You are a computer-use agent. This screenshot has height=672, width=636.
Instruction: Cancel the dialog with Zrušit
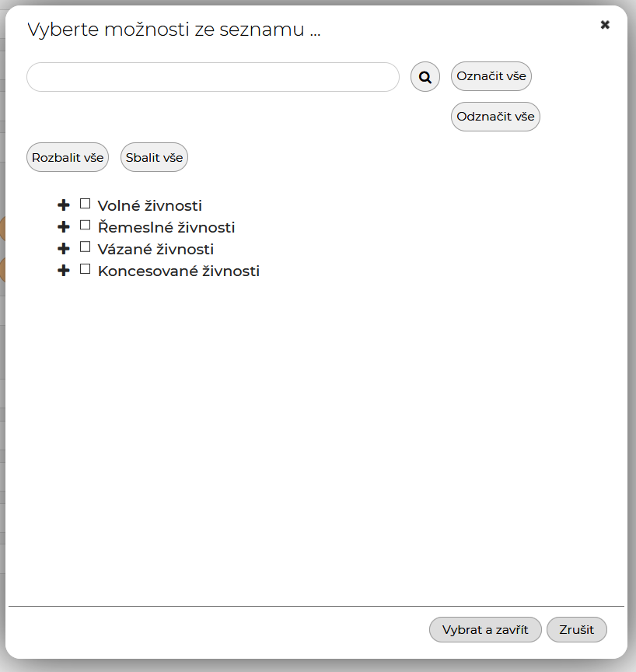[576, 629]
